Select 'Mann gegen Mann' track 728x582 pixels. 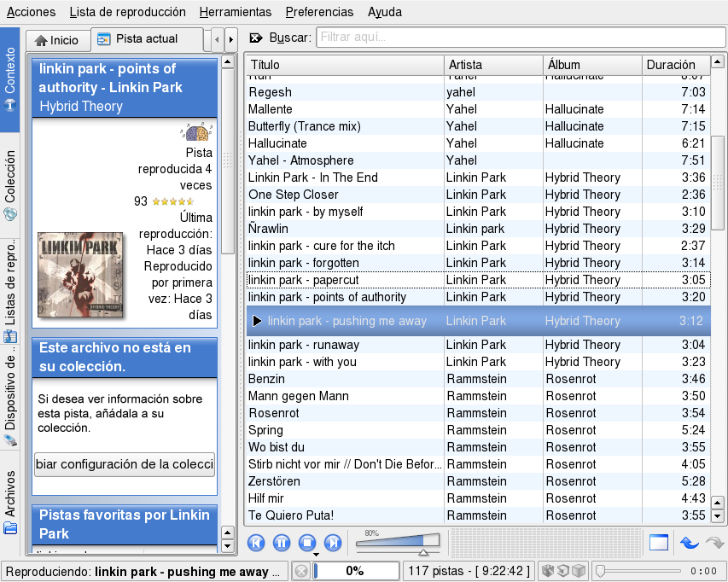click(x=478, y=396)
